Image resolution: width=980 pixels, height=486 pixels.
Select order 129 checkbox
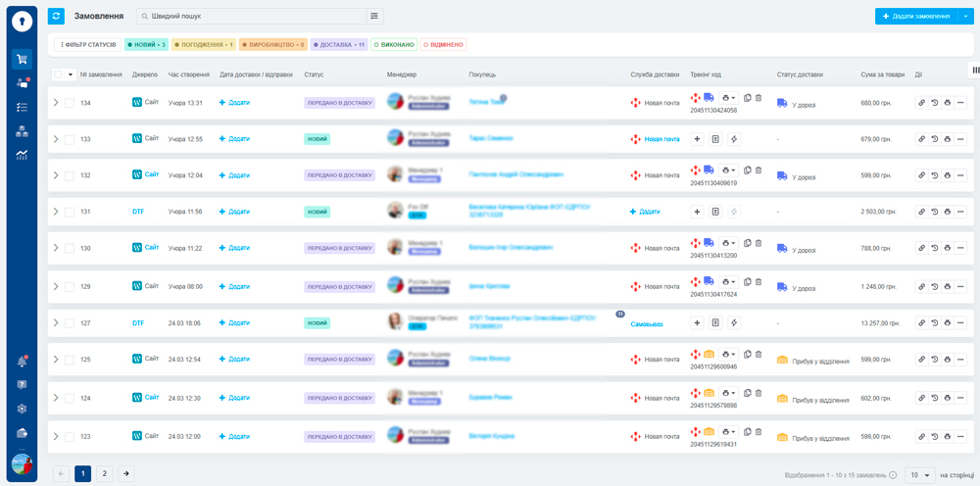70,287
